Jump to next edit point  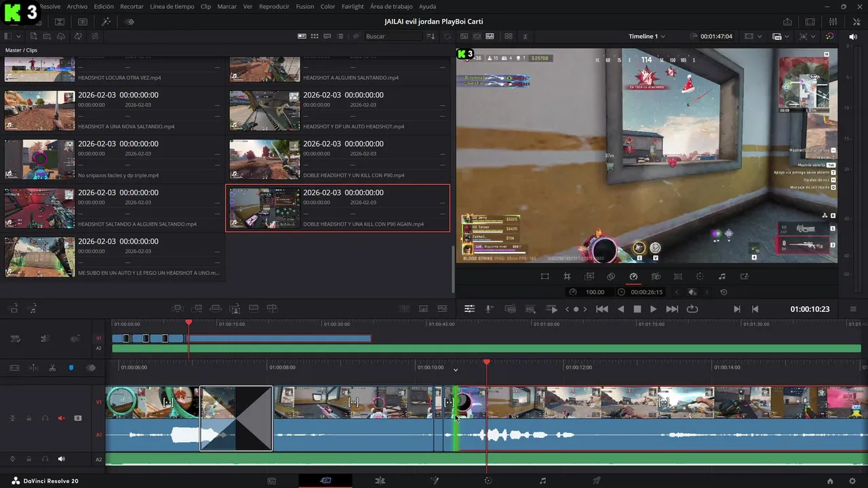pyautogui.click(x=737, y=309)
